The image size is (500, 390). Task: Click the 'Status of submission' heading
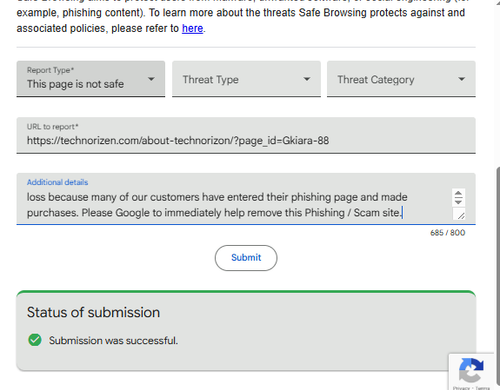pyautogui.click(x=93, y=312)
